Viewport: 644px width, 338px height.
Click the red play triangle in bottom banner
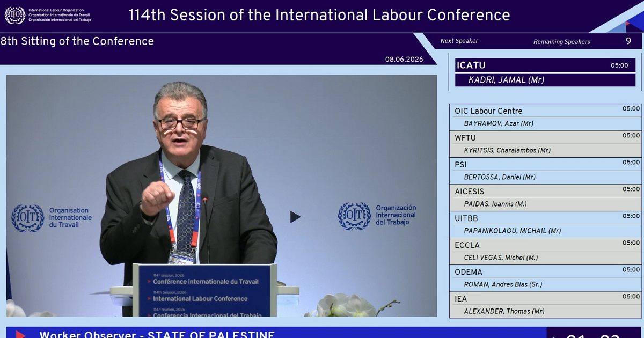[x=20, y=335]
